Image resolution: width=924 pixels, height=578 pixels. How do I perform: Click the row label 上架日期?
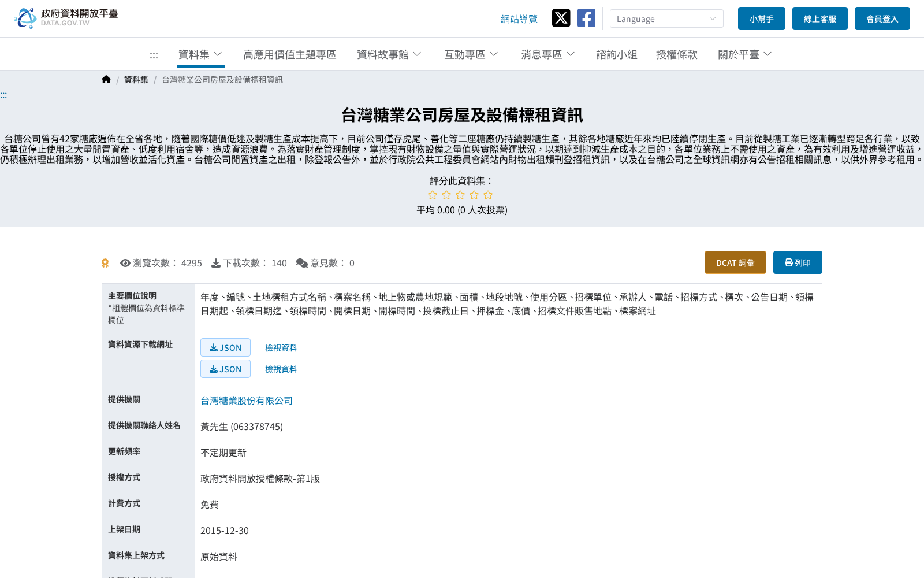click(x=124, y=529)
